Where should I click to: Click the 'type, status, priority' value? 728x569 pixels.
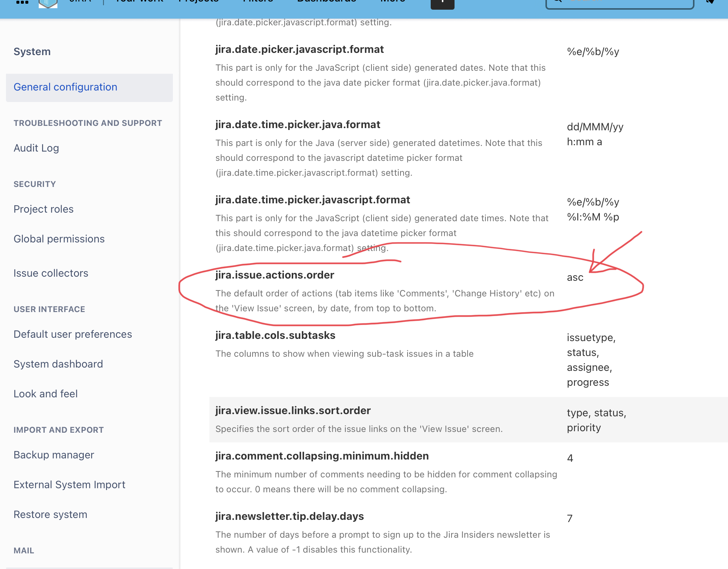pyautogui.click(x=596, y=420)
